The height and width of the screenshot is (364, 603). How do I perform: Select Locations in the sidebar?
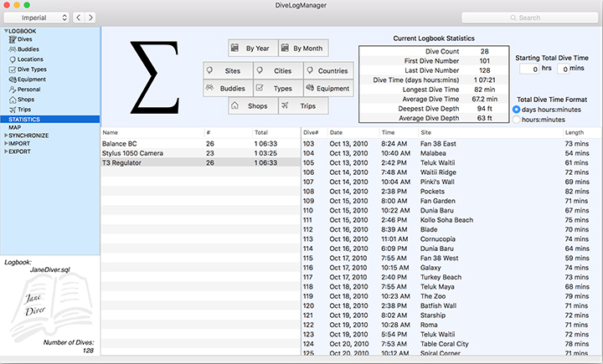(30, 59)
